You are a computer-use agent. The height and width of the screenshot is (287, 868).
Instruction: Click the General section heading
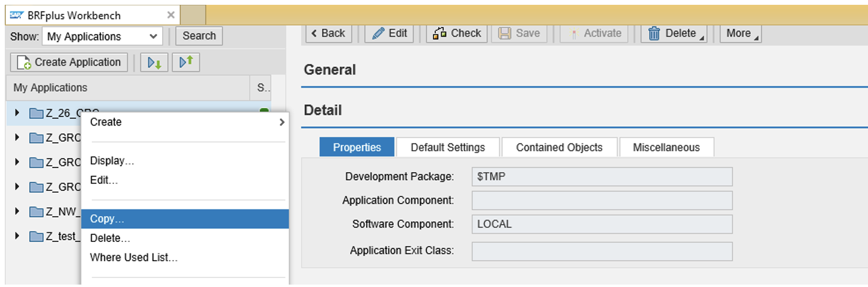coord(330,70)
